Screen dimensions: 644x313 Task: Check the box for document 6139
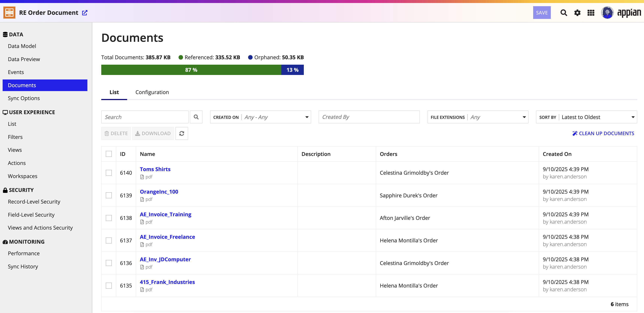point(109,195)
